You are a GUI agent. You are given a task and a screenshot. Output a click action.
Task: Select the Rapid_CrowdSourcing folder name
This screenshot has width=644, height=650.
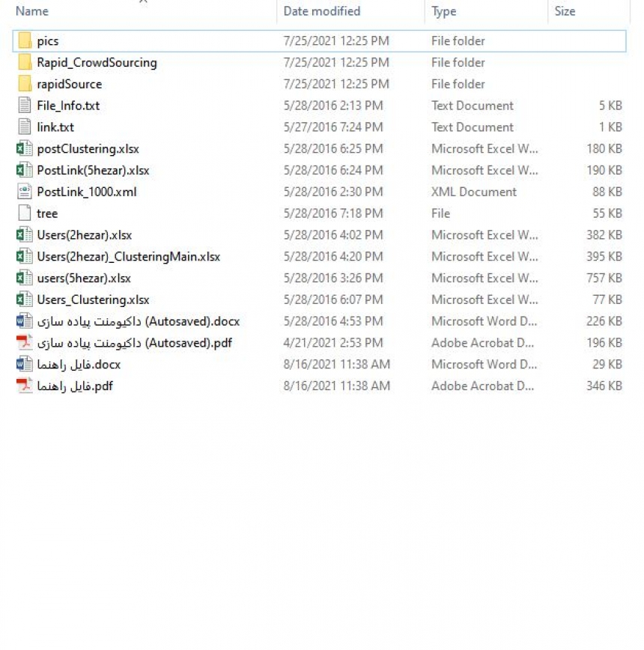pos(97,63)
